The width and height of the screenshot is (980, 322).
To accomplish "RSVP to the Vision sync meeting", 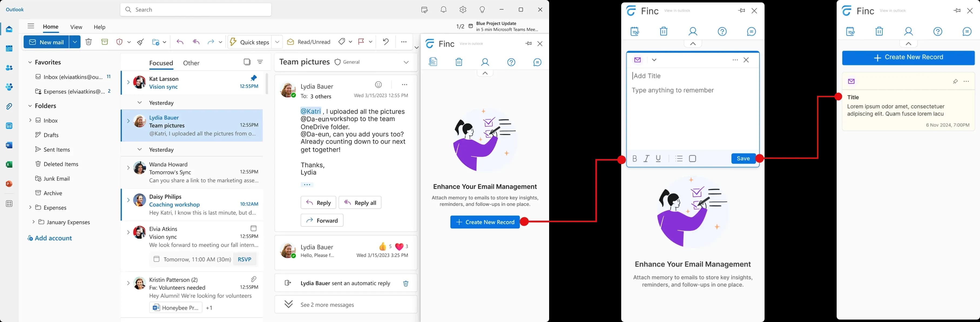I will 244,259.
